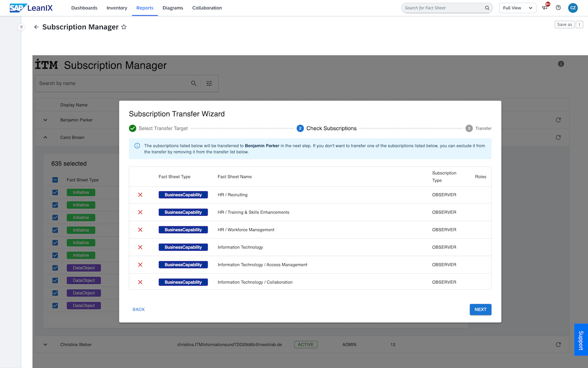Exclude HR / Workforce Management from transfer
This screenshot has width=588, height=368.
[140, 230]
